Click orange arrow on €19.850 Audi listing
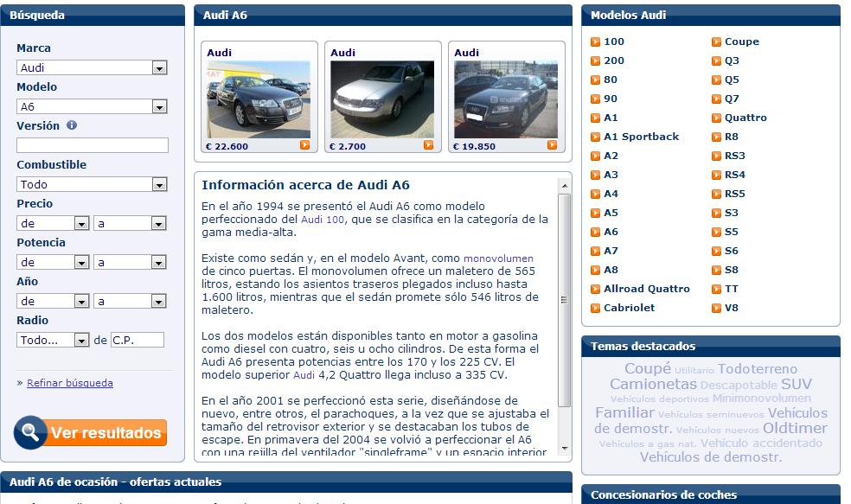 click(552, 145)
